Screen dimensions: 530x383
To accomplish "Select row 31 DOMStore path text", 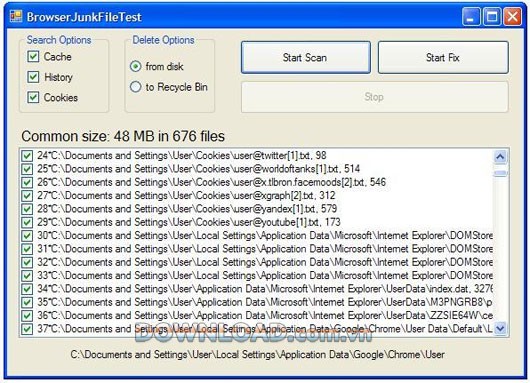I will (x=265, y=249).
